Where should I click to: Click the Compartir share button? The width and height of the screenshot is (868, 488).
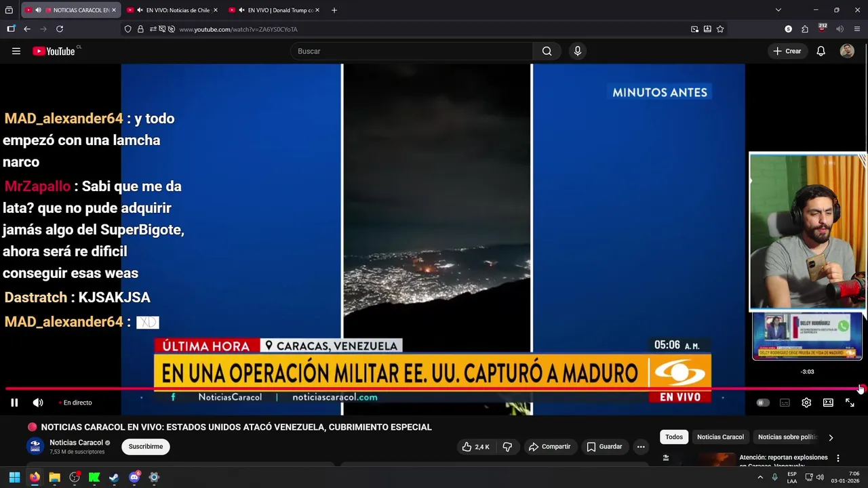pyautogui.click(x=549, y=447)
